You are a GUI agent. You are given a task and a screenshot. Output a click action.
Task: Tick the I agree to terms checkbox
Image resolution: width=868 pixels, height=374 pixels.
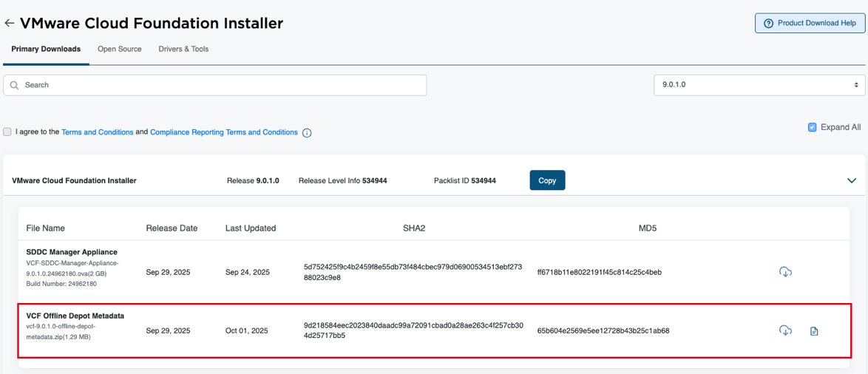click(x=7, y=132)
